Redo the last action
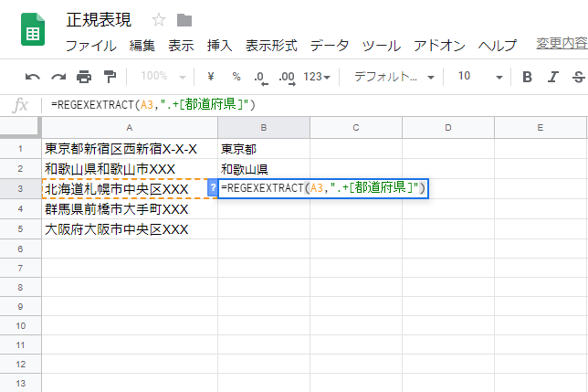The width and height of the screenshot is (588, 392). click(58, 77)
